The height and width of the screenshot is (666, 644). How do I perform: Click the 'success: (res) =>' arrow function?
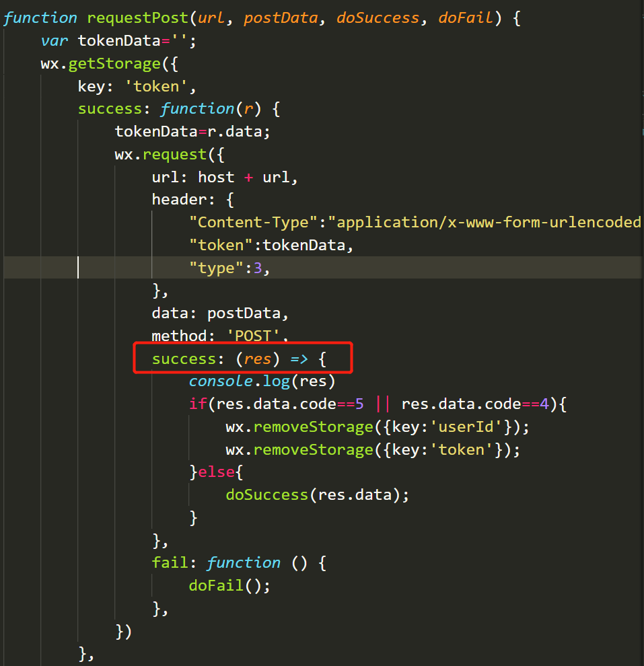(239, 359)
